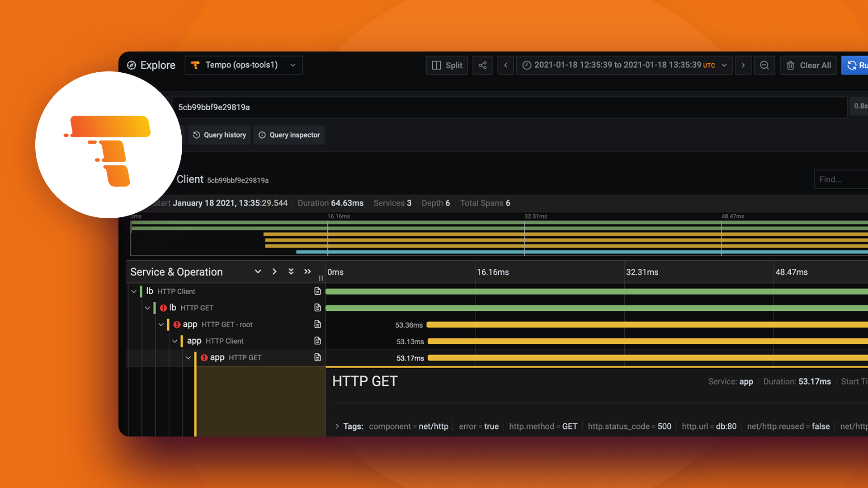The image size is (868, 488).
Task: Click the share trace icon in the toolbar
Action: click(x=482, y=65)
